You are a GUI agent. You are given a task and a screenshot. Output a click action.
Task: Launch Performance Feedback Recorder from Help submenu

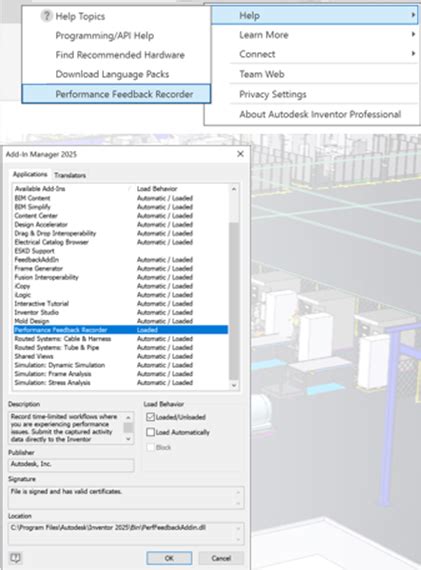pyautogui.click(x=116, y=94)
